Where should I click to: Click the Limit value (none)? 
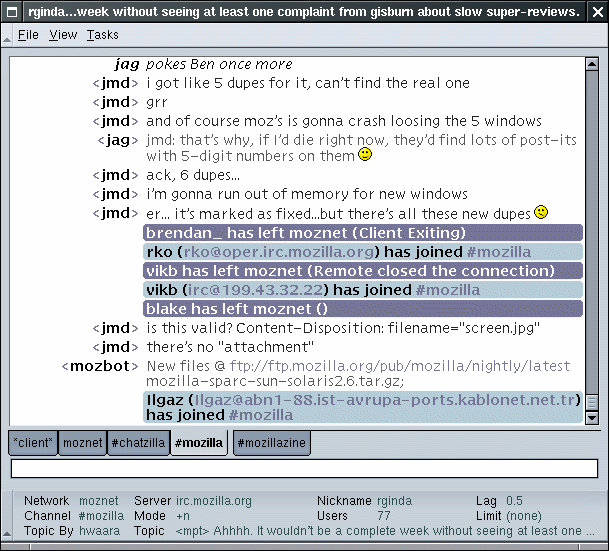[524, 516]
